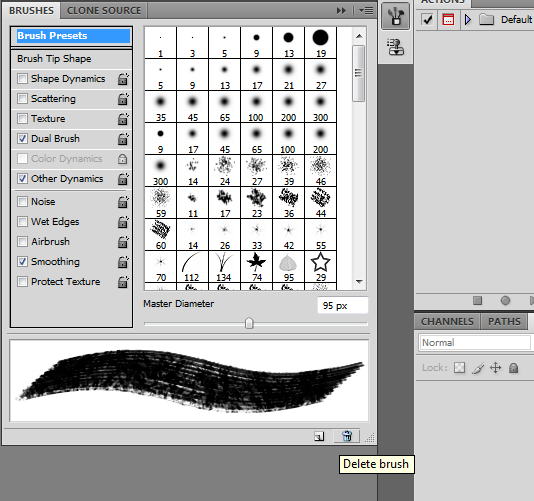Toggle the Scattering lock icon
This screenshot has width=534, height=501.
pyautogui.click(x=123, y=99)
